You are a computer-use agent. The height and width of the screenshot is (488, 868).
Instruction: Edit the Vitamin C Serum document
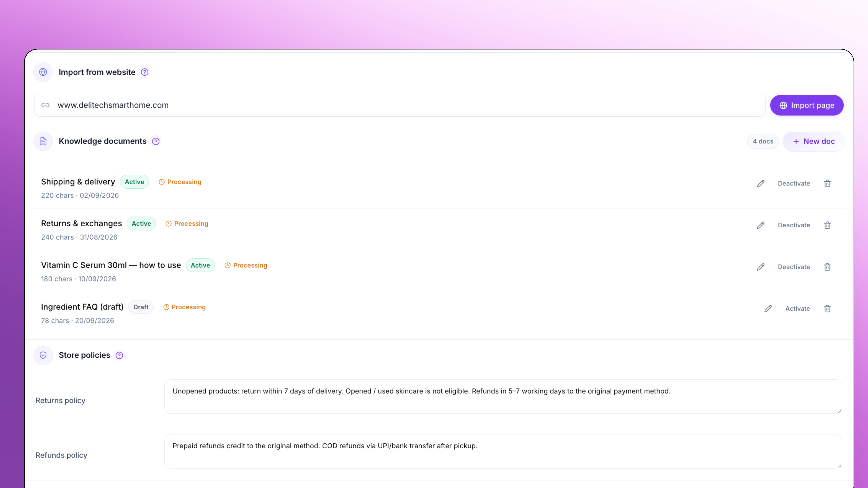(761, 267)
